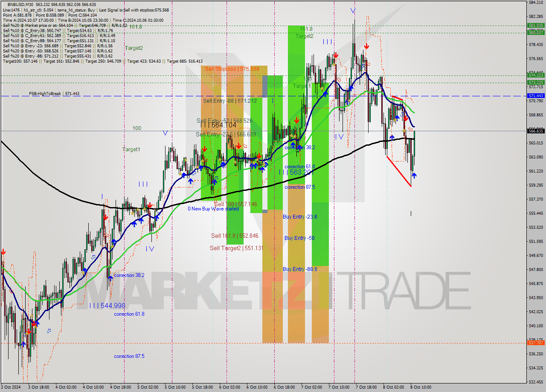Viewport: 546px width, 392px height.
Task: Click the '5 Oct 10:00' time axis label
Action: click(174, 387)
